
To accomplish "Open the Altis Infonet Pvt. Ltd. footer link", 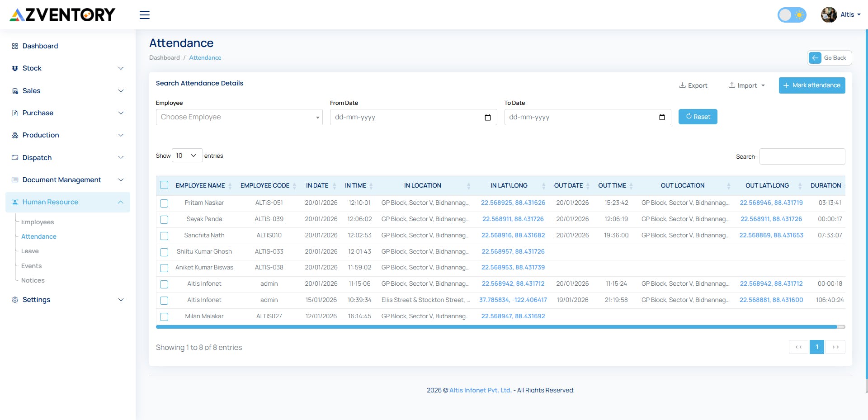I will tap(480, 390).
